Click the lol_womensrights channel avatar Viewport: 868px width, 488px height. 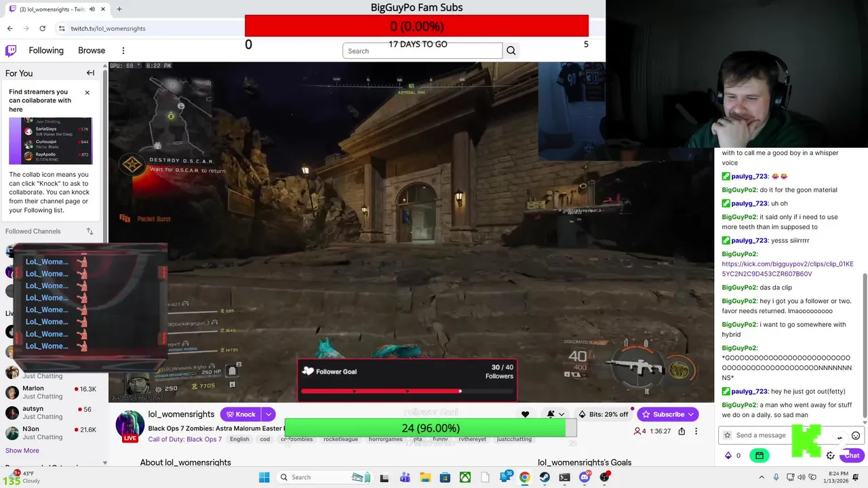129,424
